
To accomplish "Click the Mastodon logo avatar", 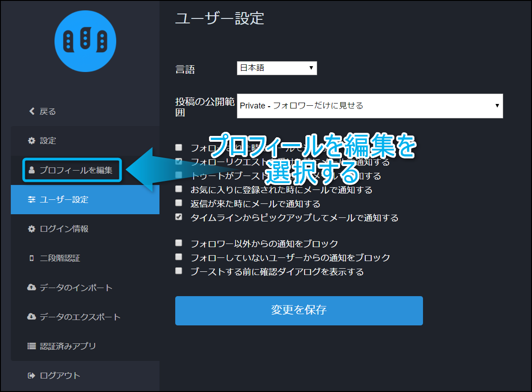I will click(85, 41).
